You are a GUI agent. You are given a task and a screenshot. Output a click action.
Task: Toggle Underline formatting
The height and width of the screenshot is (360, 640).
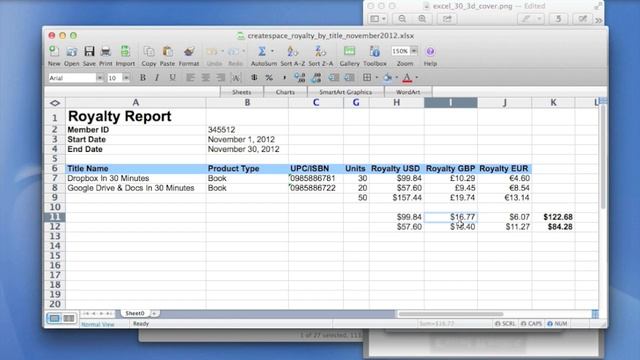click(x=173, y=78)
